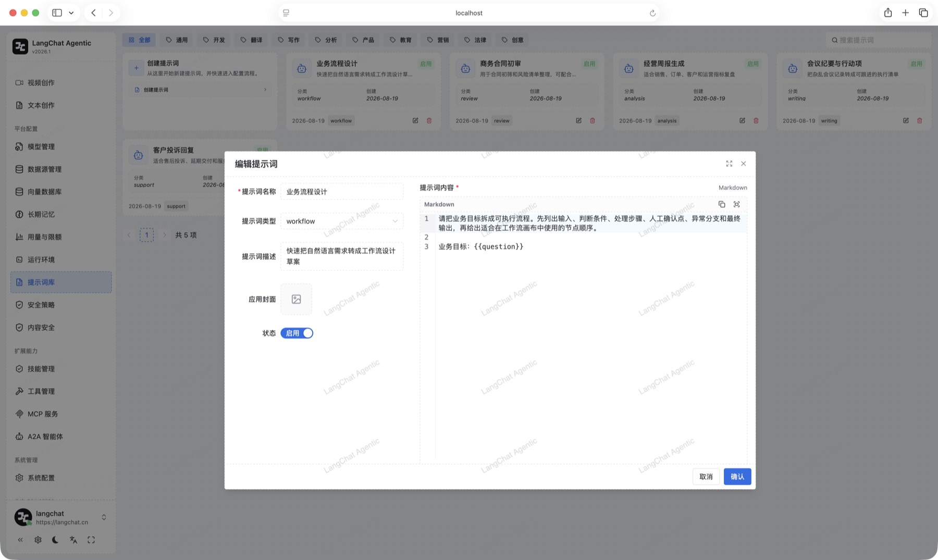
Task: Delete the 经营周报生成 prompt card
Action: [756, 120]
